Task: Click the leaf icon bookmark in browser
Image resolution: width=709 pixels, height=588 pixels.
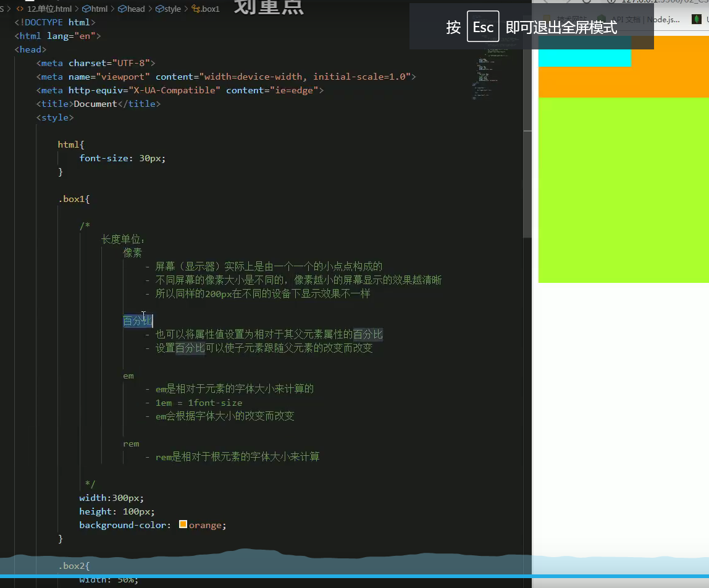Action: 697,19
